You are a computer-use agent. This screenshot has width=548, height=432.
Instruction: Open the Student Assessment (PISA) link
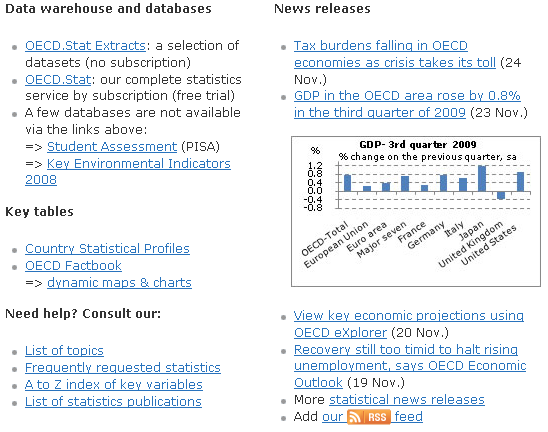(112, 146)
